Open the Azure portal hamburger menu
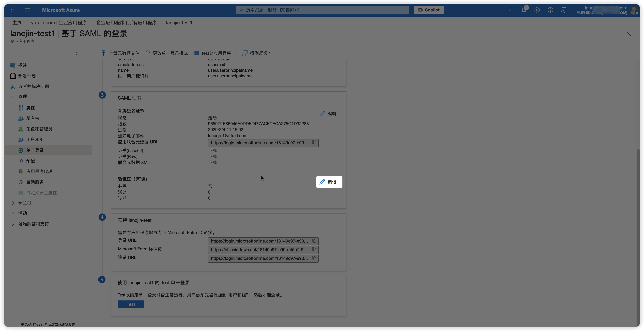 tap(28, 10)
